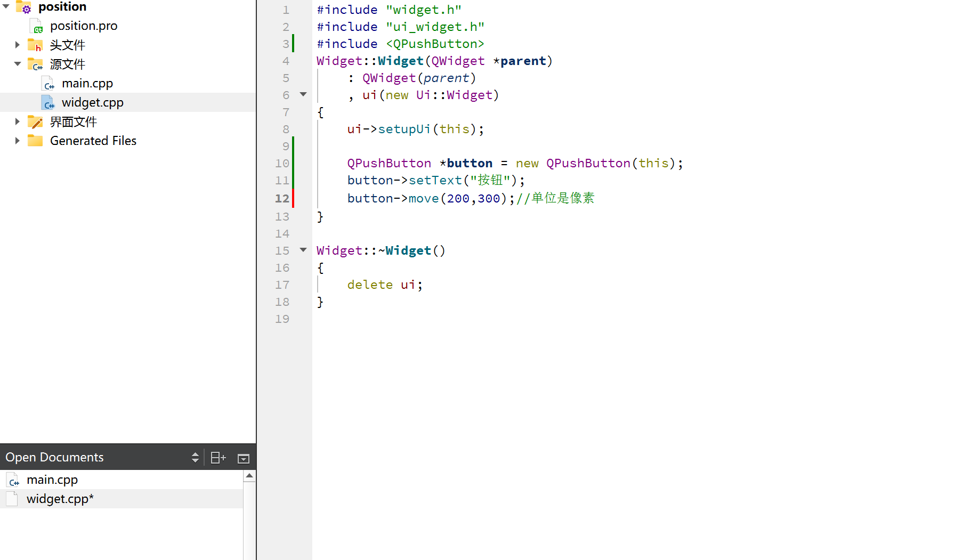
Task: Select the Generated Files tree label
Action: tap(93, 141)
